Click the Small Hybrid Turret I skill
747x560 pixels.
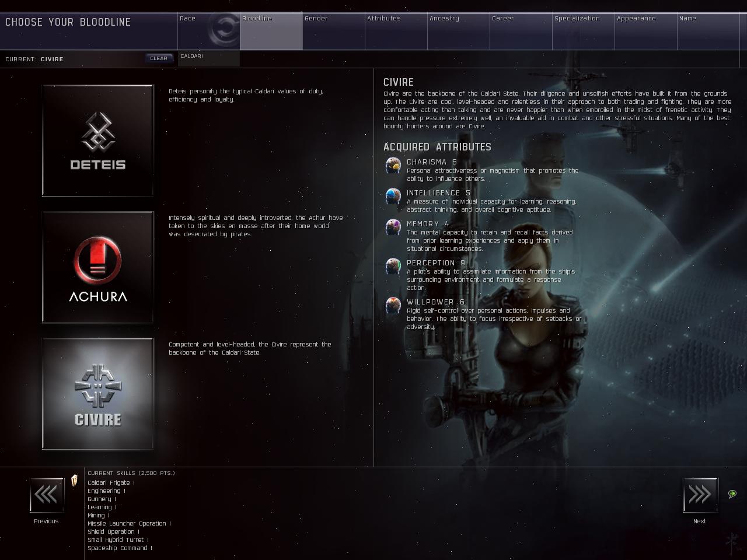[x=118, y=540]
